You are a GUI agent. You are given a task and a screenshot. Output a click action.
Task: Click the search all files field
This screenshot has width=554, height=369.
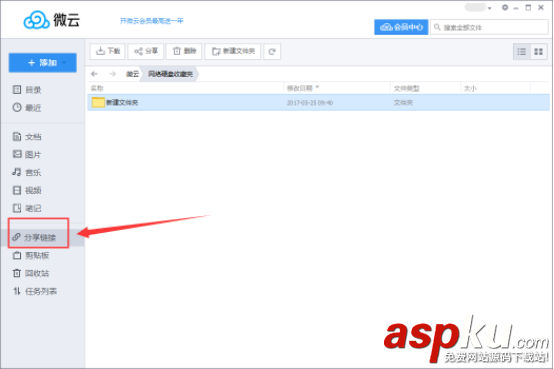tap(489, 27)
